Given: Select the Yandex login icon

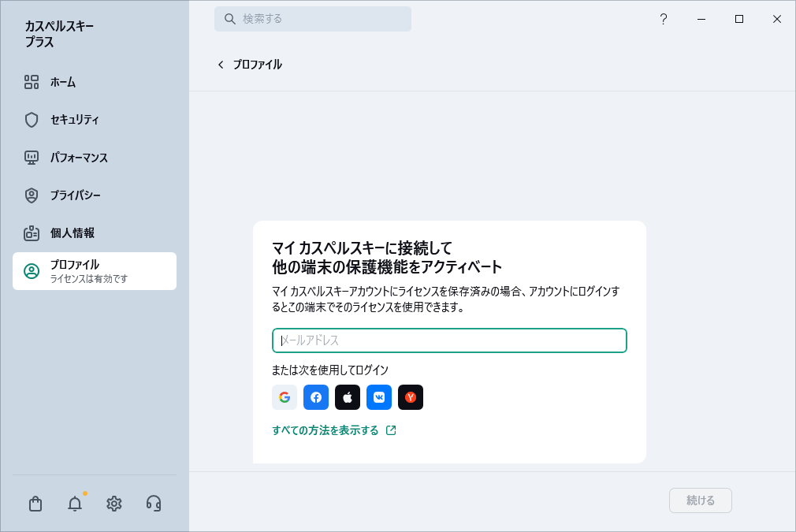Looking at the screenshot, I should (x=411, y=397).
